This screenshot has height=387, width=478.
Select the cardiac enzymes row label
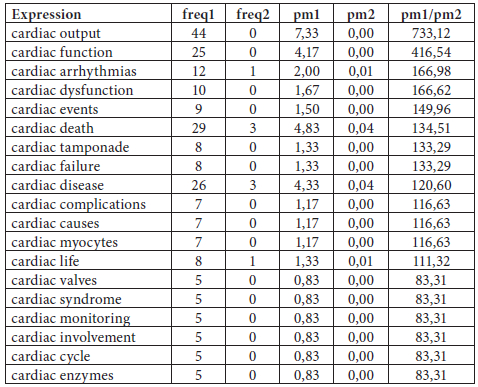(62, 375)
